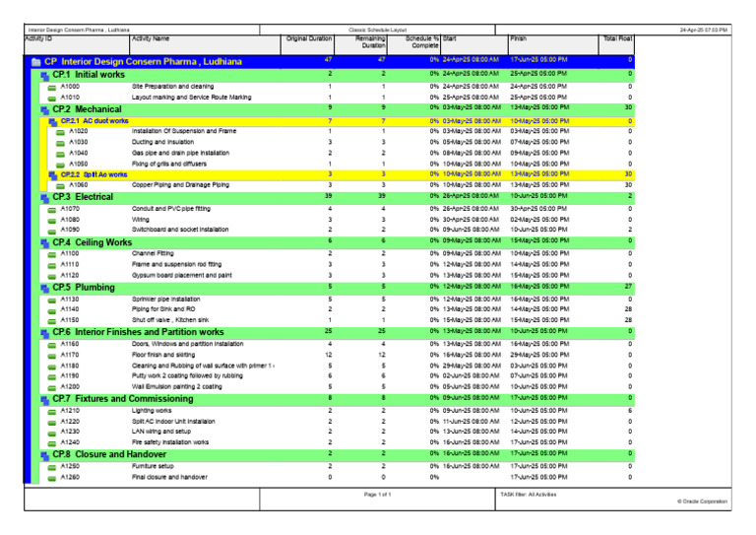756x535 pixels.
Task: Click the WBS icon beside CP.4 Ceiling Works
Action: click(45, 242)
